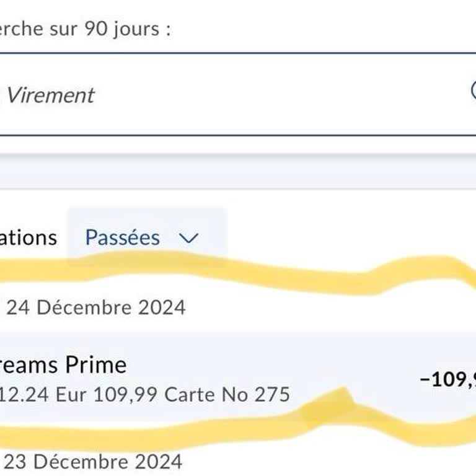Select the 23 Décembre 2024 date header

coord(94,462)
